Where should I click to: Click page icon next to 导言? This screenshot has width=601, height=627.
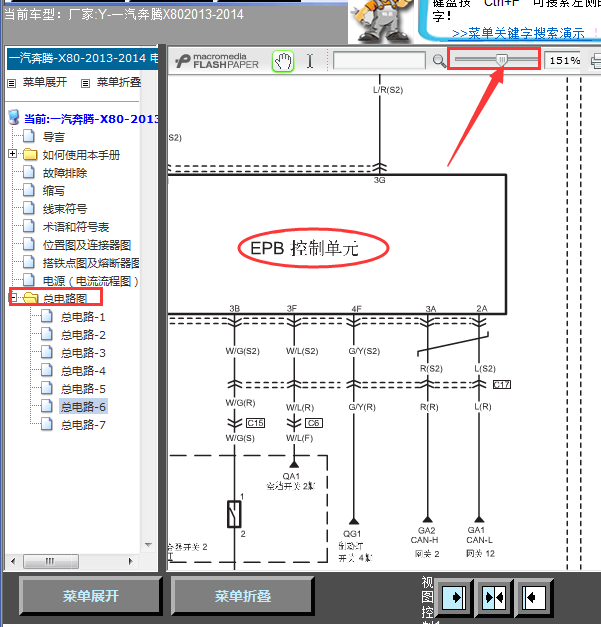(x=29, y=136)
